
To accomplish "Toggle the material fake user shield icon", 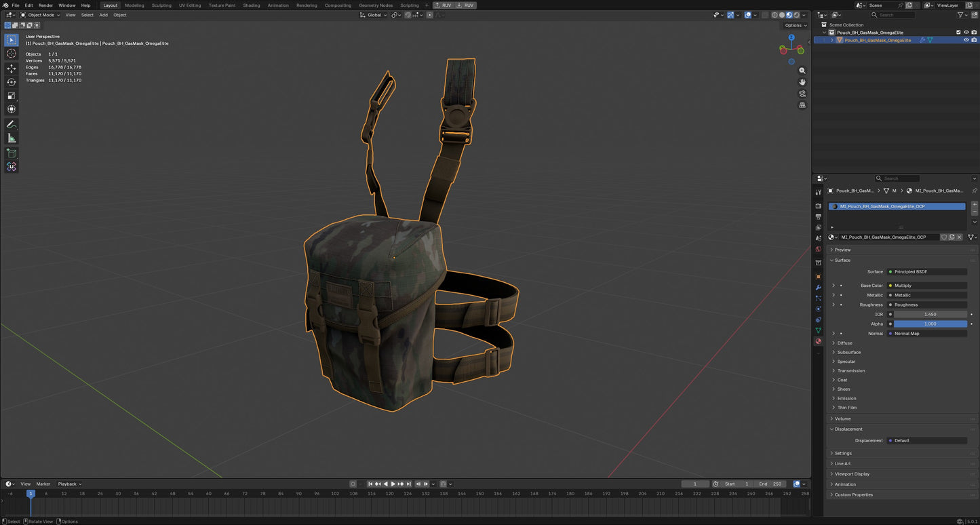I will [x=944, y=237].
